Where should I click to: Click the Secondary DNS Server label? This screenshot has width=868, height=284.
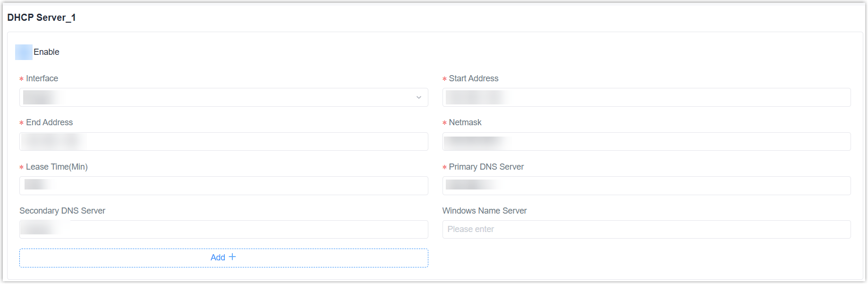point(62,211)
